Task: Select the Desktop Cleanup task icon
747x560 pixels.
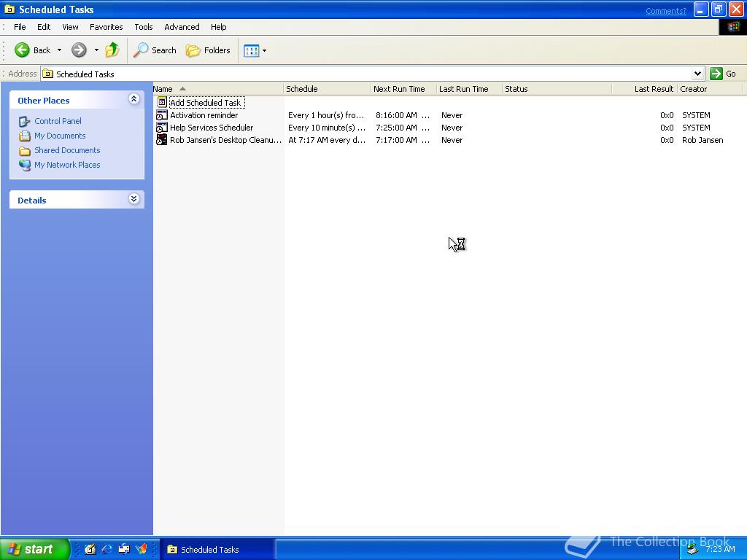Action: point(162,139)
